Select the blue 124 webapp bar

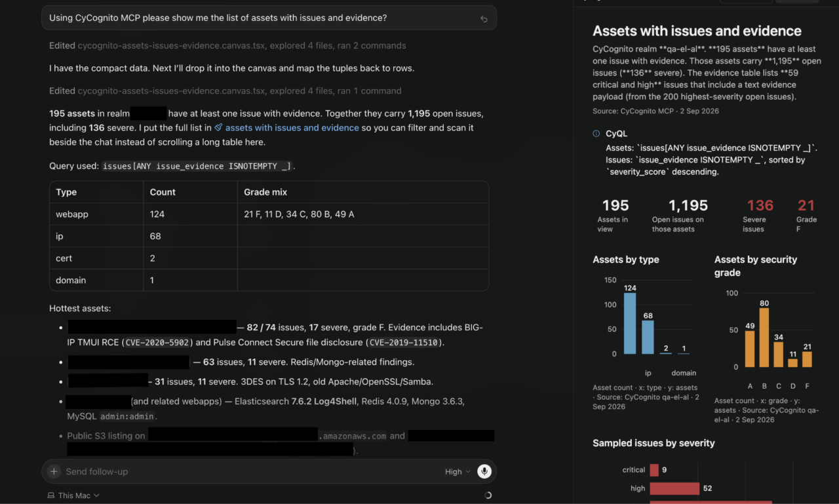click(630, 324)
